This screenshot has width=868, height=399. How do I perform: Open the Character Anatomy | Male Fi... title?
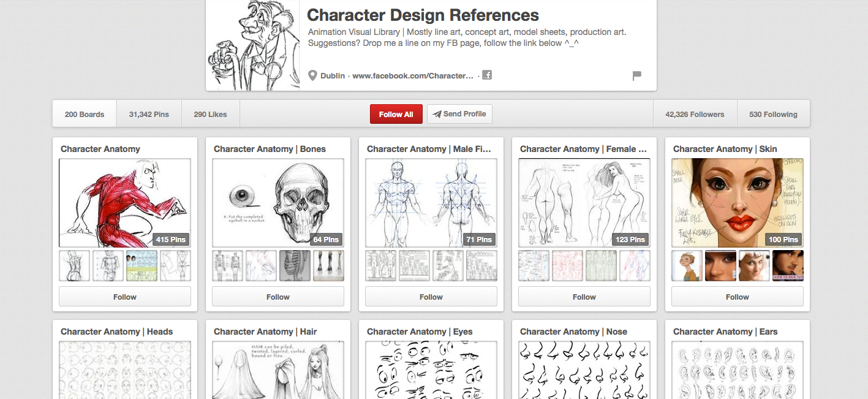tap(429, 149)
